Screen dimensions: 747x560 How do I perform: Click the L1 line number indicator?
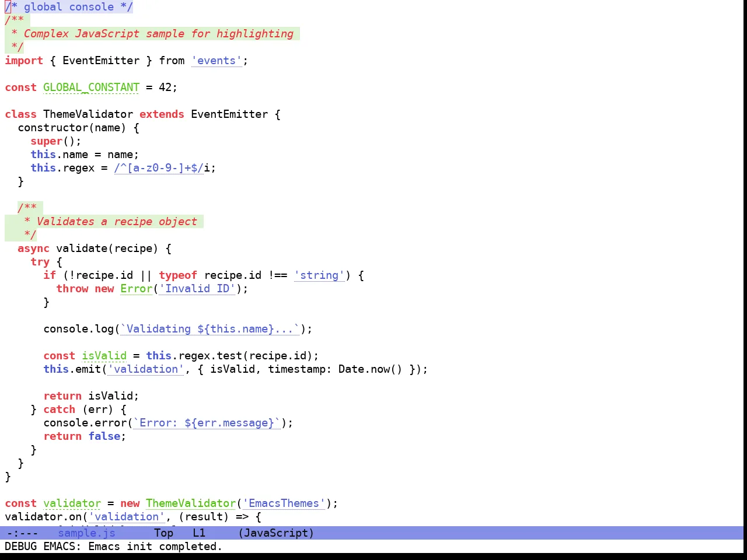[x=199, y=533]
